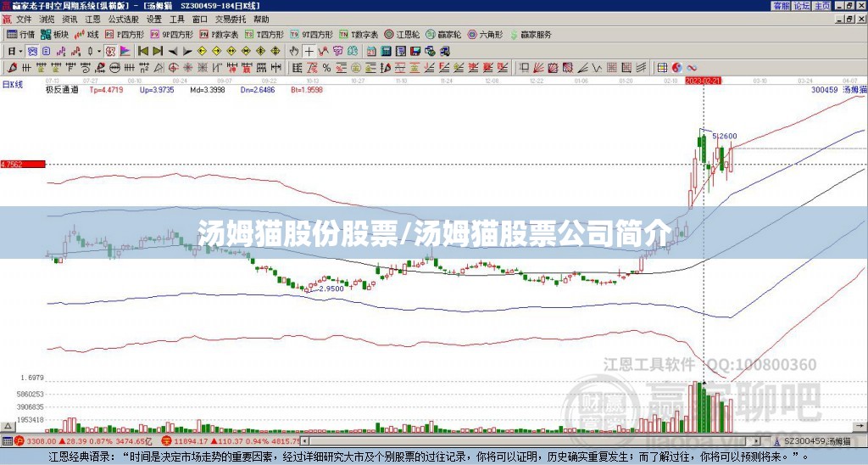Open the 六角形 hexagon tool
Viewport: 868px width, 465px height.
tap(486, 34)
